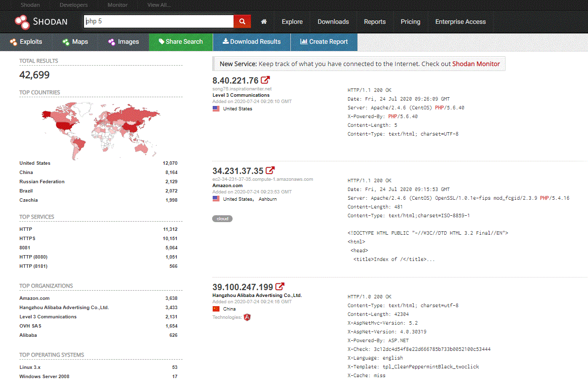Open external link icon for 8.40.221.76
The height and width of the screenshot is (382, 588).
[x=265, y=80]
